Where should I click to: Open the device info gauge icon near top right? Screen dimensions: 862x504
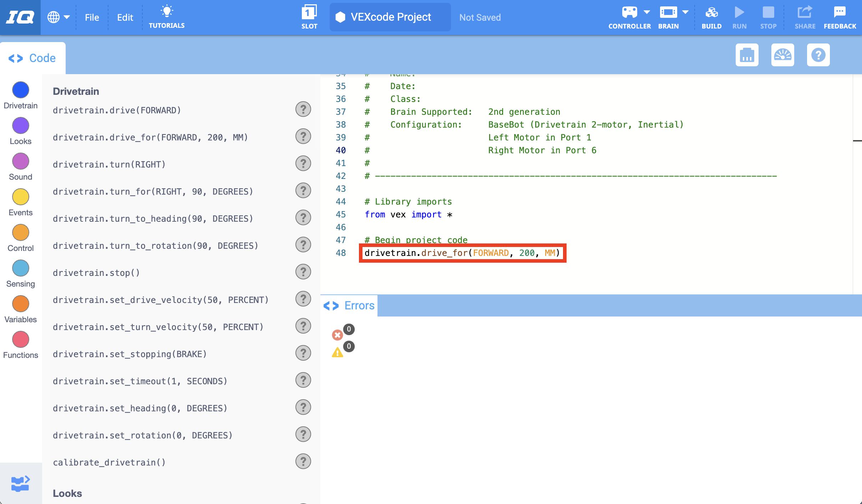783,55
